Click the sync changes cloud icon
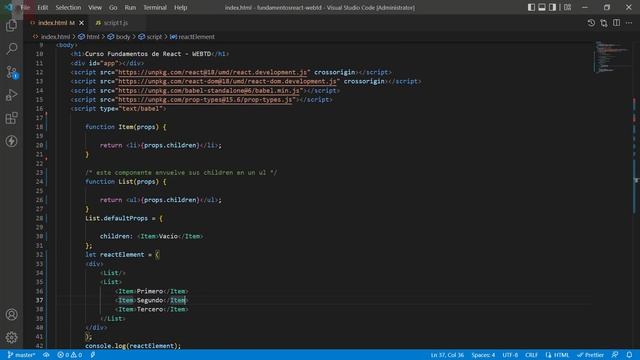The image size is (640, 360). [x=46, y=355]
